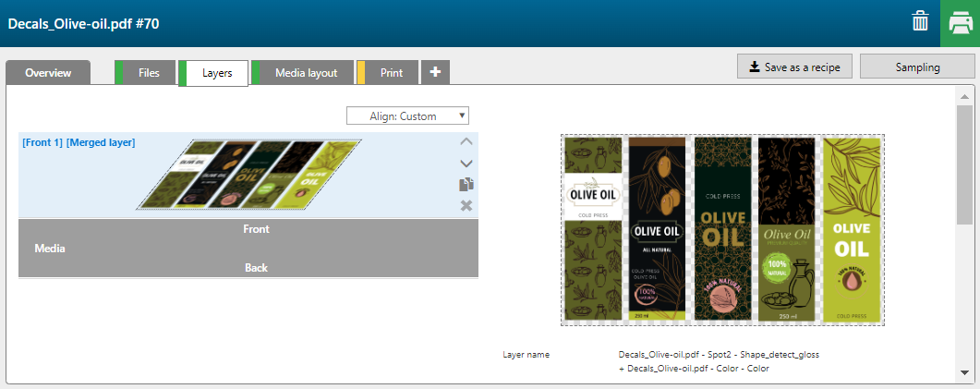This screenshot has height=389, width=980.
Task: Switch to the Overview tab
Action: (x=48, y=73)
